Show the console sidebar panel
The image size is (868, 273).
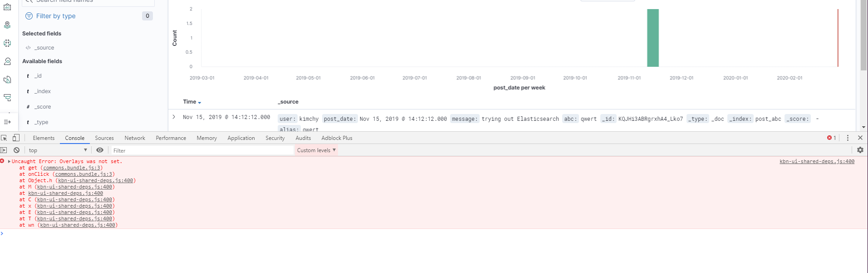tap(4, 150)
